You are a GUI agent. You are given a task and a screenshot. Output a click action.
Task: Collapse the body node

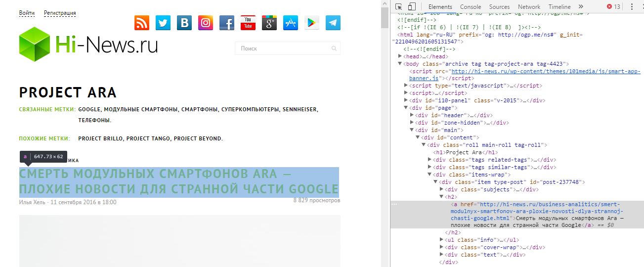[400, 64]
